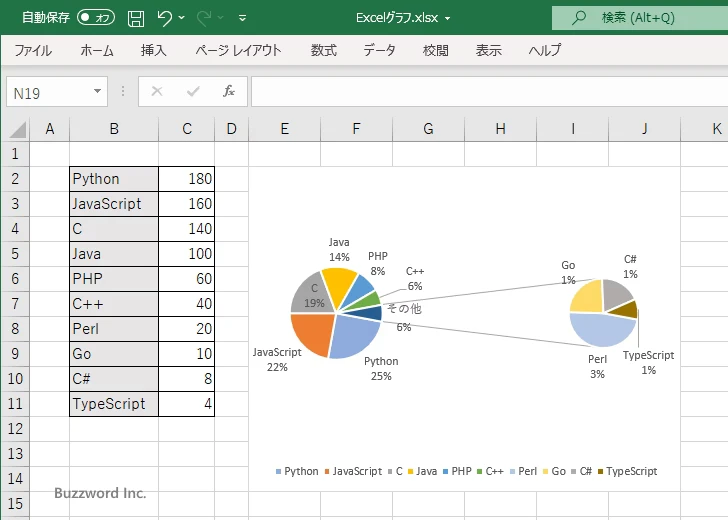The width and height of the screenshot is (728, 520).
Task: Open the 表示 tab
Action: coord(488,50)
